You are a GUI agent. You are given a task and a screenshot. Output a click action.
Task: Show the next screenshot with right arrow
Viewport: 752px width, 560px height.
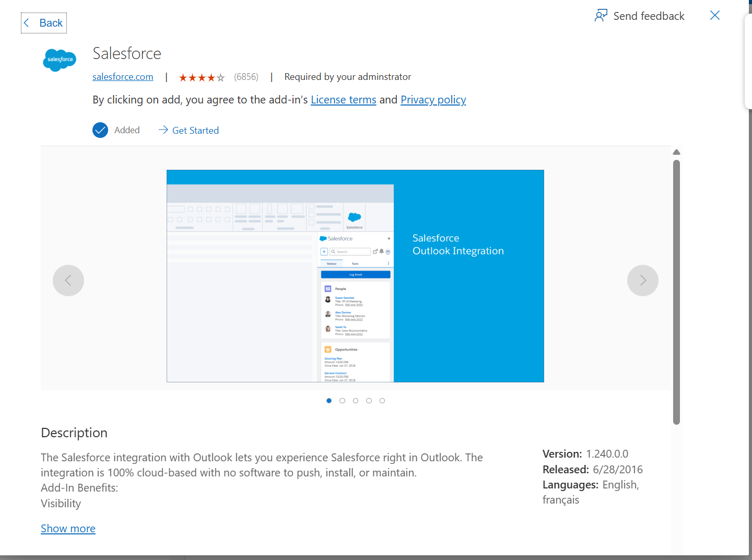(643, 281)
